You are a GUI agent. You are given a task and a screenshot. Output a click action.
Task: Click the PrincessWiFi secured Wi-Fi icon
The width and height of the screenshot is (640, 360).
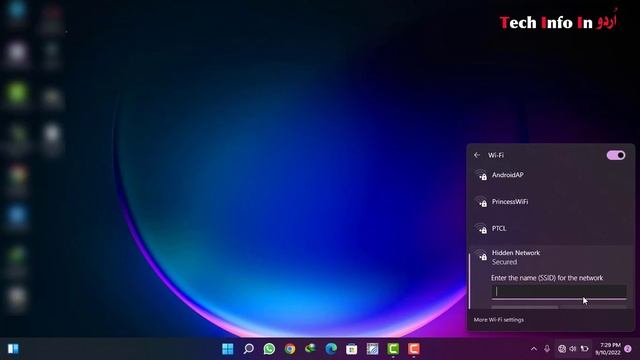[x=481, y=202]
